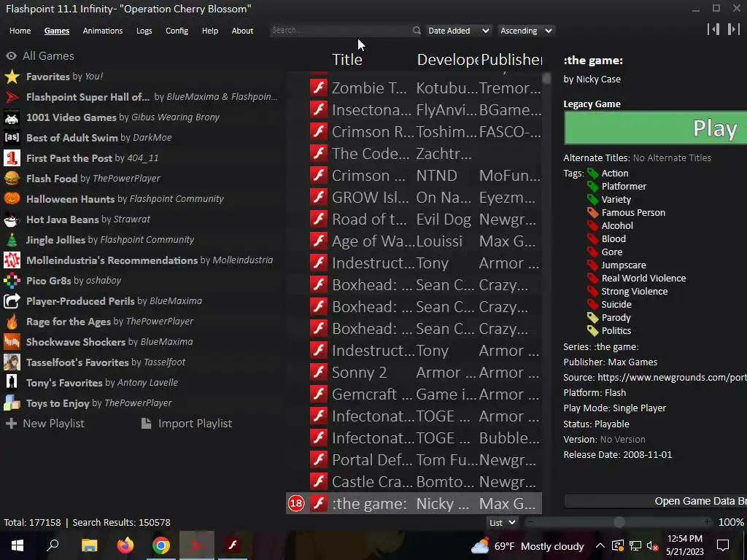Select the Castle Cra... game row

click(x=414, y=482)
